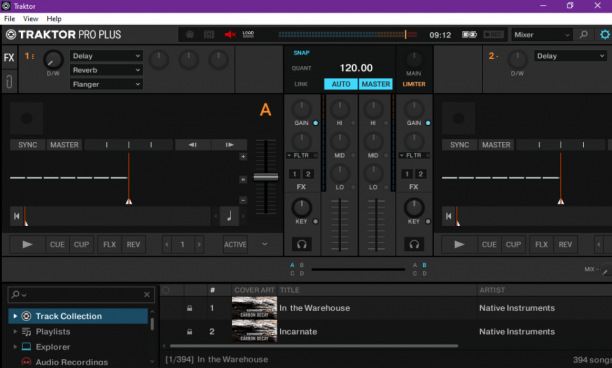Open FX unit 2 Delay dropdown
This screenshot has width=612, height=368.
coord(570,56)
